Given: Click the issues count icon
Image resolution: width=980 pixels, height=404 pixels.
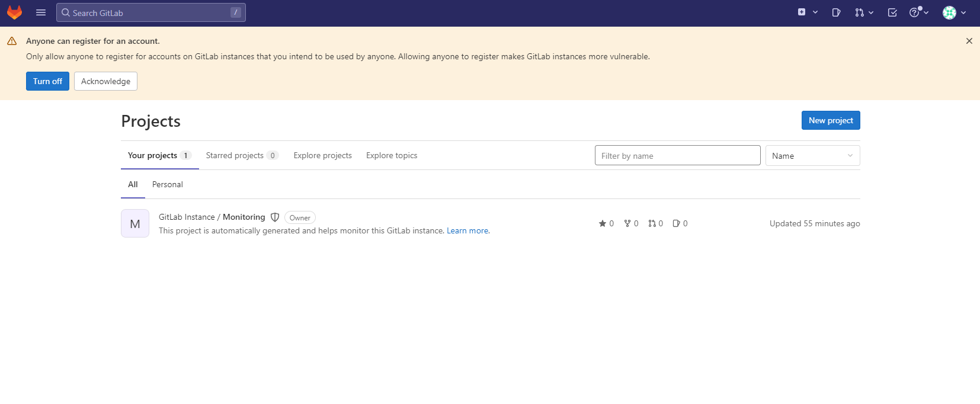Looking at the screenshot, I should tap(676, 223).
